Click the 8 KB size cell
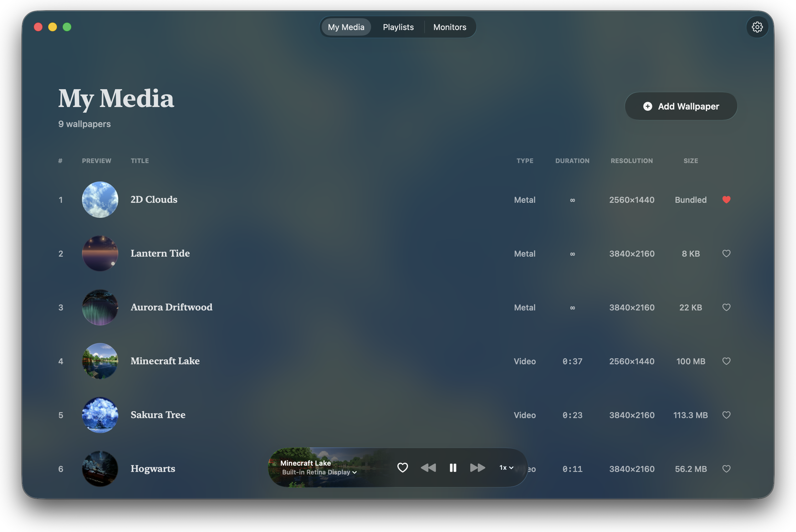796x532 pixels. point(691,254)
